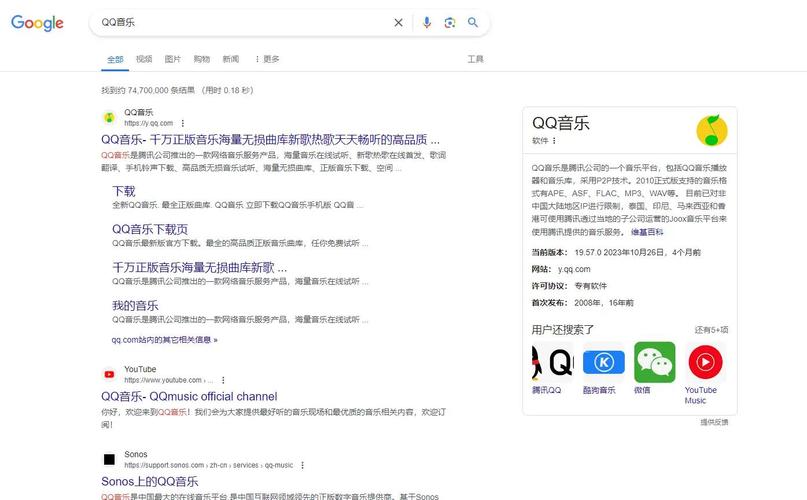Select 腾讯QQ related search icon
Viewport: 807px width, 500px height.
pos(552,363)
